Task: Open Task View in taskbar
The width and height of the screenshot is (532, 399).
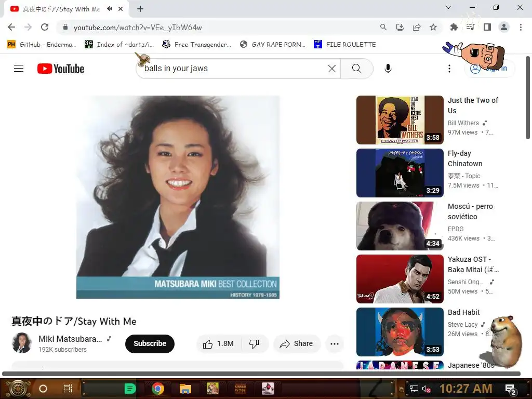Action: click(68, 389)
